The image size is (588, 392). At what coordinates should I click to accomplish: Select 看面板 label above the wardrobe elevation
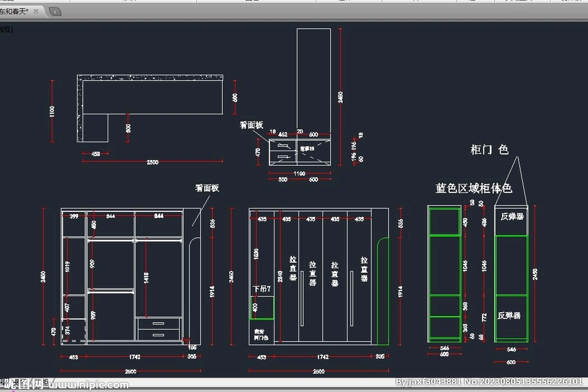207,188
